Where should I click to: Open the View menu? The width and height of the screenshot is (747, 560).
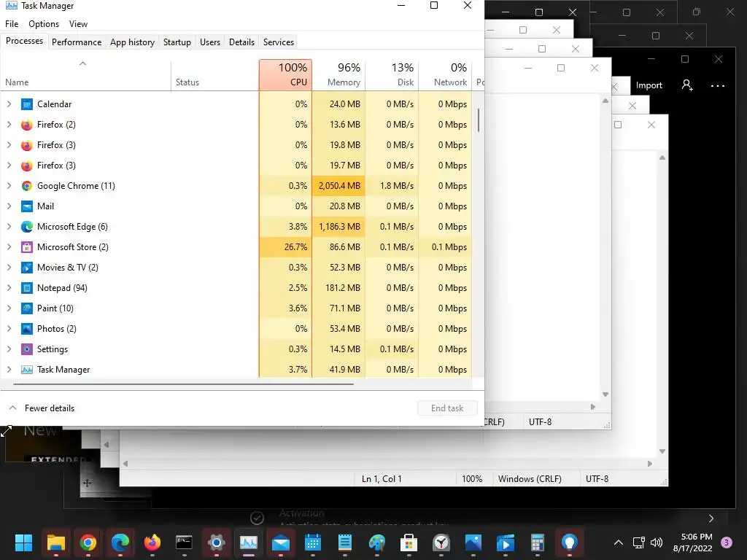point(78,24)
